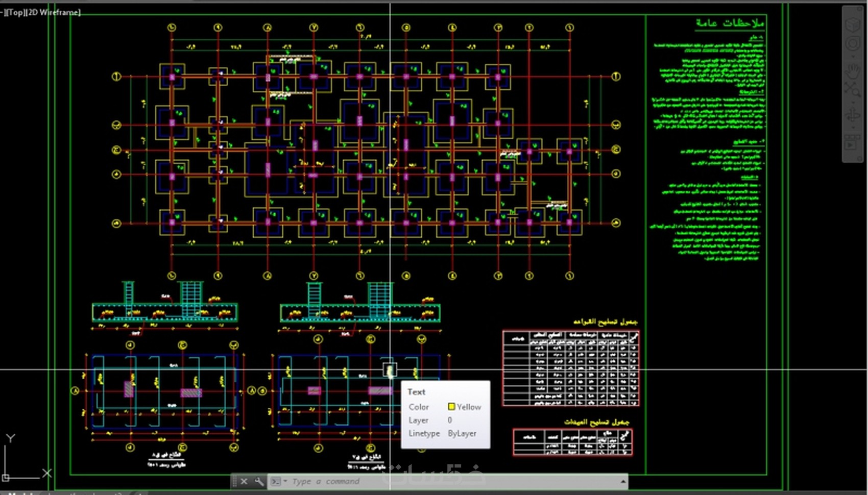Open command line customize wrench
868x495 pixels.
[x=259, y=481]
